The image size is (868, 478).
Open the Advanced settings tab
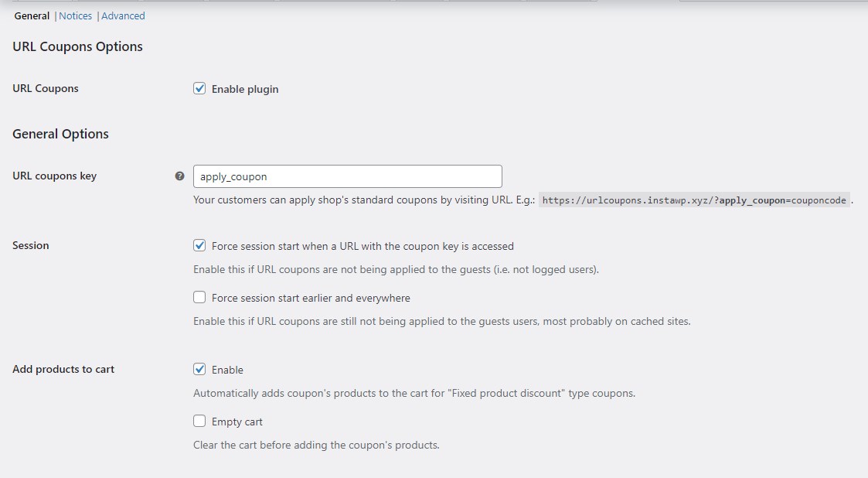click(123, 15)
